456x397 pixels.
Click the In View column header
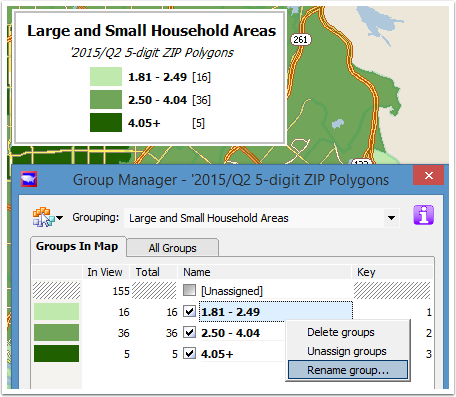click(105, 272)
